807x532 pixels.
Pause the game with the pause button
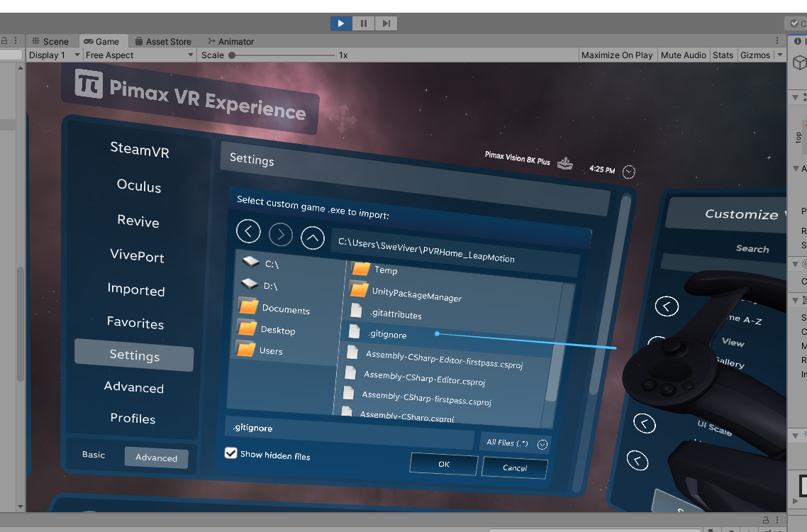point(364,23)
